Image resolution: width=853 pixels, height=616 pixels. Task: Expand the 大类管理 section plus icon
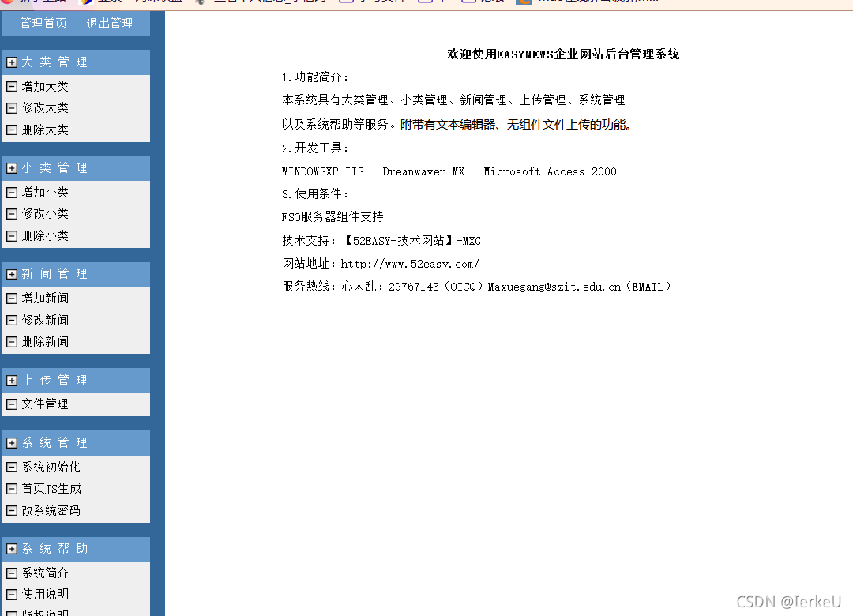(x=11, y=62)
